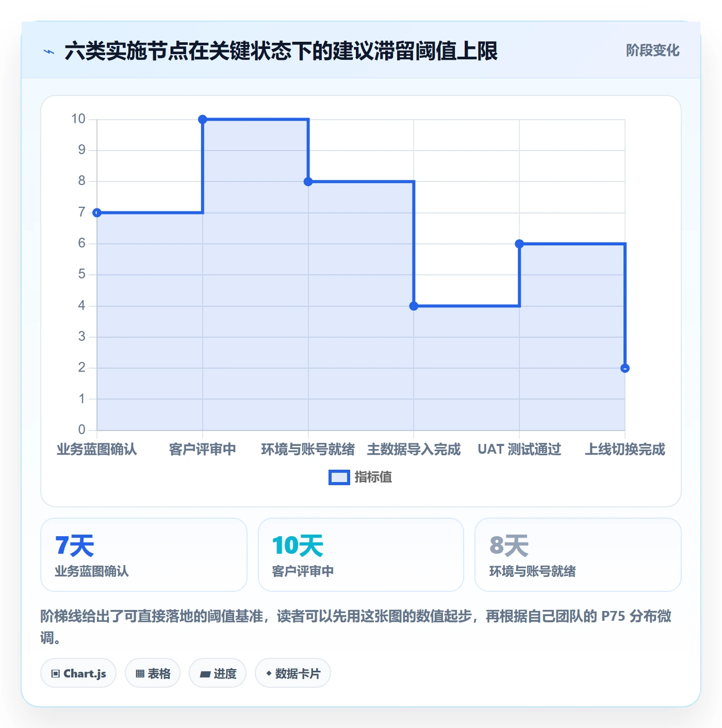Image resolution: width=722 pixels, height=728 pixels.
Task: Click the y-axis value 5
Action: click(x=81, y=274)
